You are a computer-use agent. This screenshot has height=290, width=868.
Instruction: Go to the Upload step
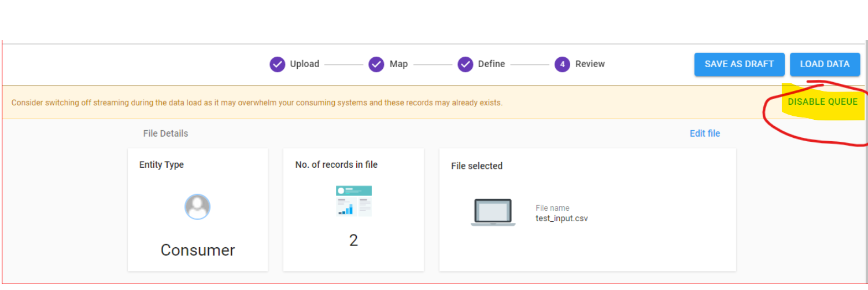(294, 64)
